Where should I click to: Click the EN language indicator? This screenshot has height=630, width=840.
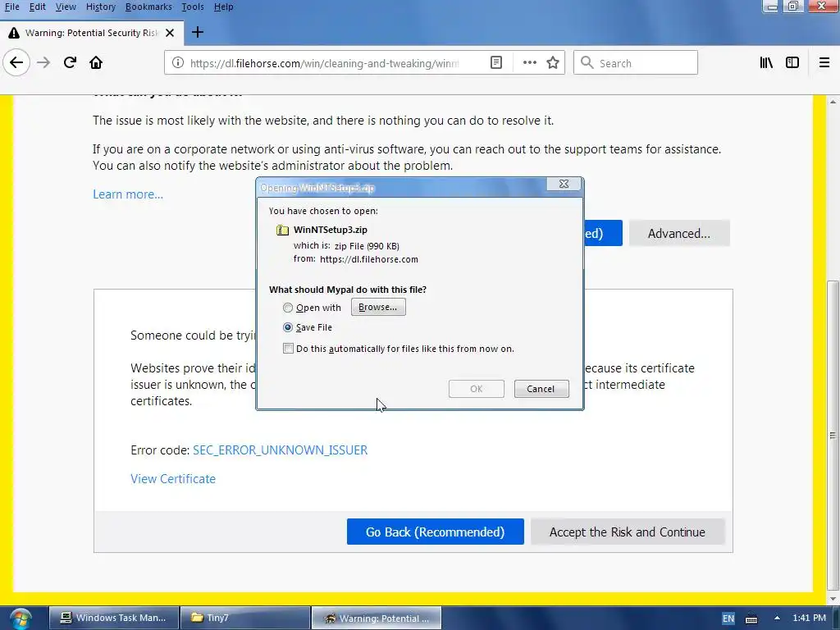[x=728, y=619]
